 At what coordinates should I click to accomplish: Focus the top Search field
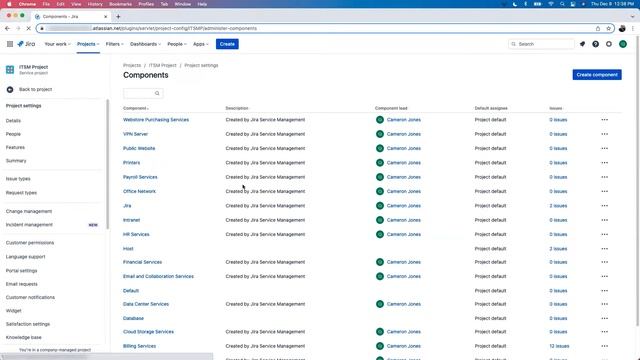(541, 44)
